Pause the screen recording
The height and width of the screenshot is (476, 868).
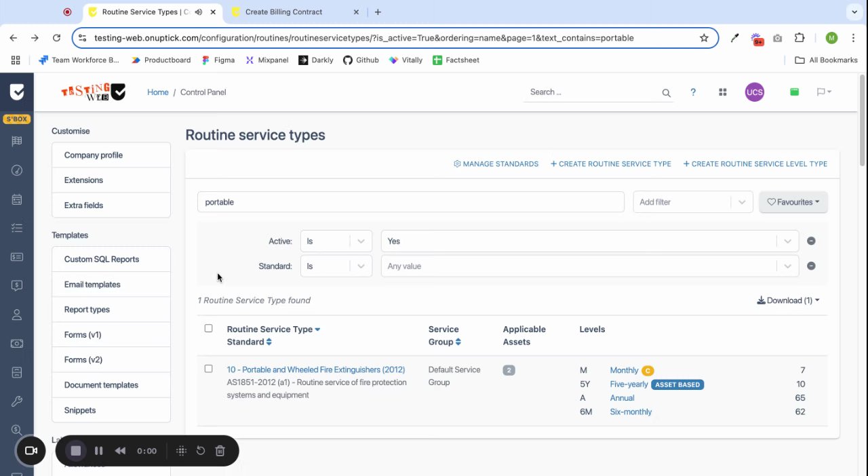[x=98, y=451]
